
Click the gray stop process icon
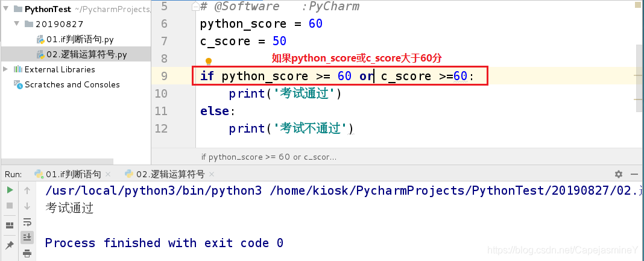click(x=10, y=205)
